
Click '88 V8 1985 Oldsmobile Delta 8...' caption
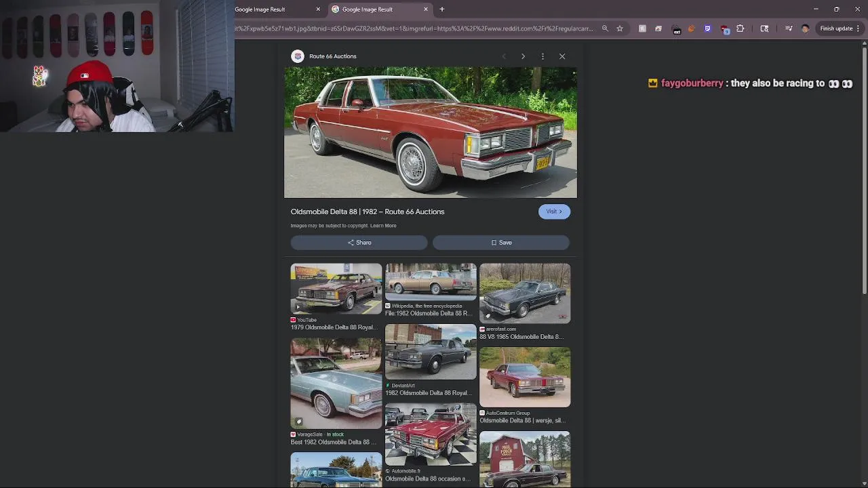521,337
